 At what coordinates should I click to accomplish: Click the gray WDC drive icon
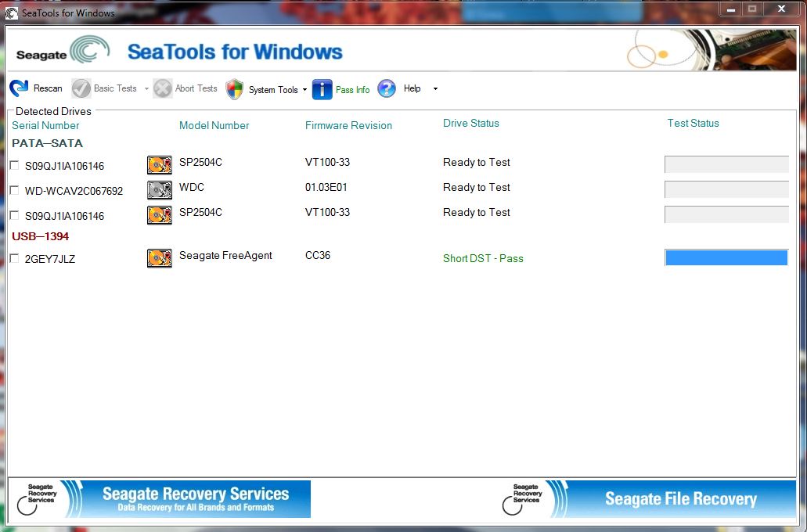click(x=160, y=190)
